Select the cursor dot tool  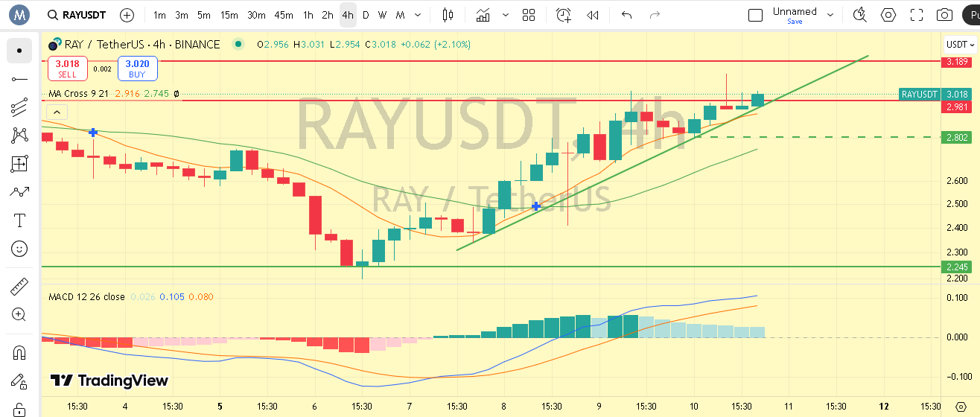19,51
